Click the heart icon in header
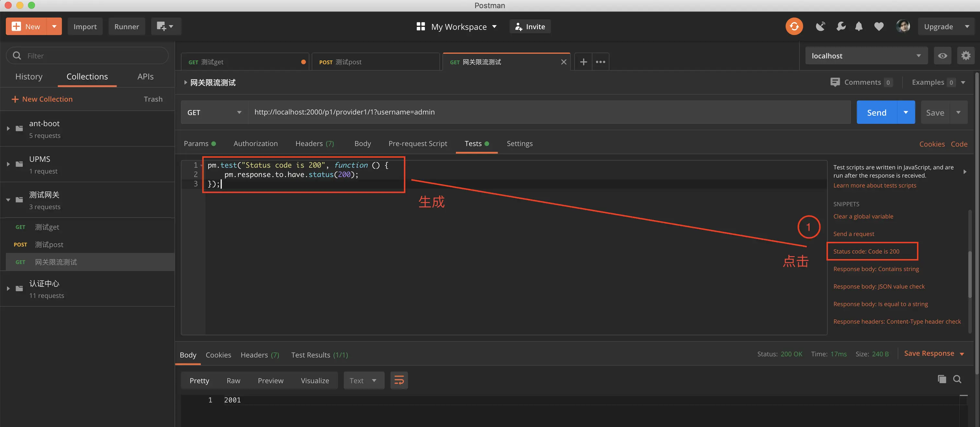980x427 pixels. click(x=879, y=27)
